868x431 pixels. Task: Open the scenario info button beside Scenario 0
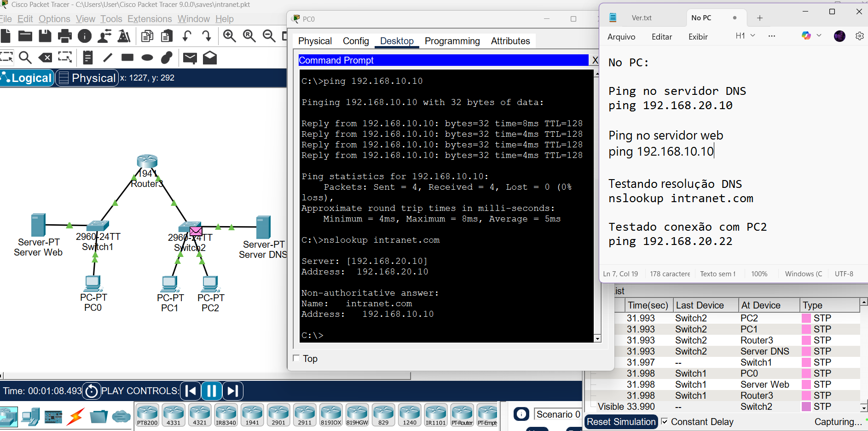tap(521, 414)
